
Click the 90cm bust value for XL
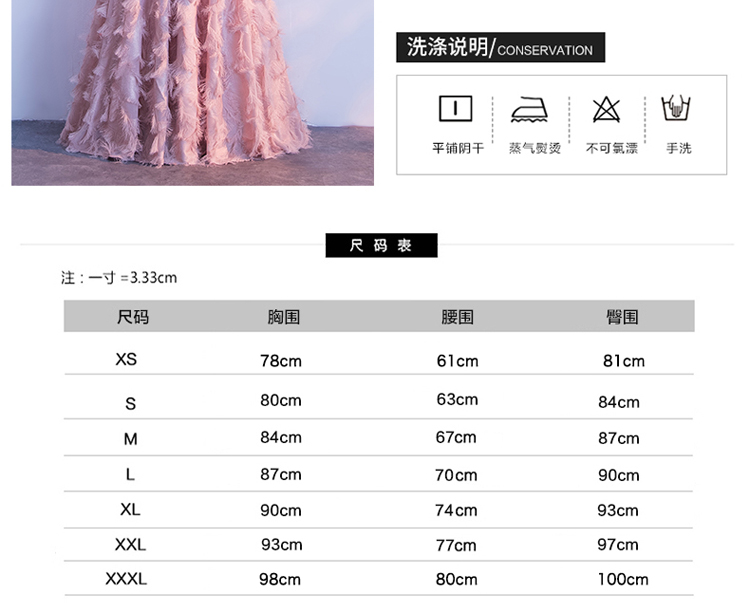coord(281,510)
